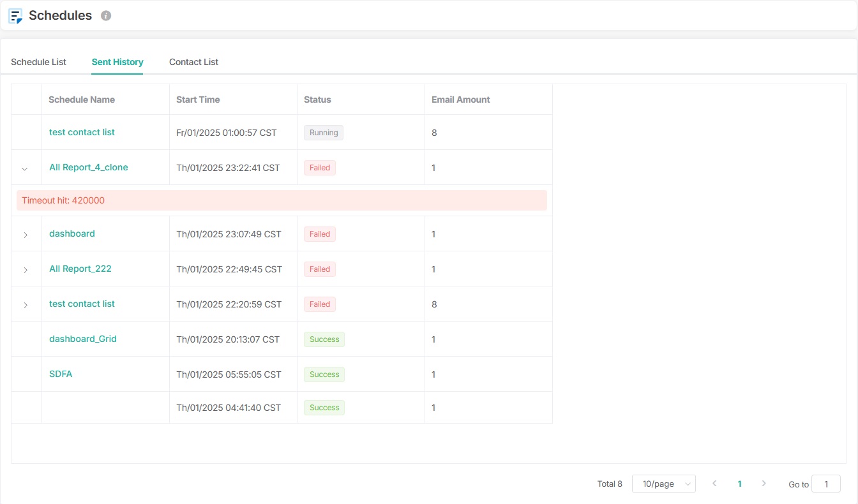Open the running test contact list schedule
Viewport: 858px width, 504px height.
click(82, 132)
